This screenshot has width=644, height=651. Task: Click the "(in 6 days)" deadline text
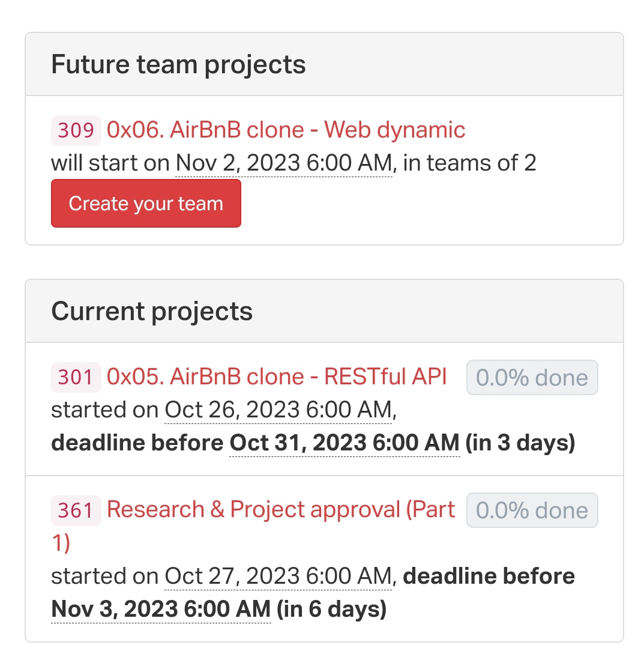[x=331, y=610]
